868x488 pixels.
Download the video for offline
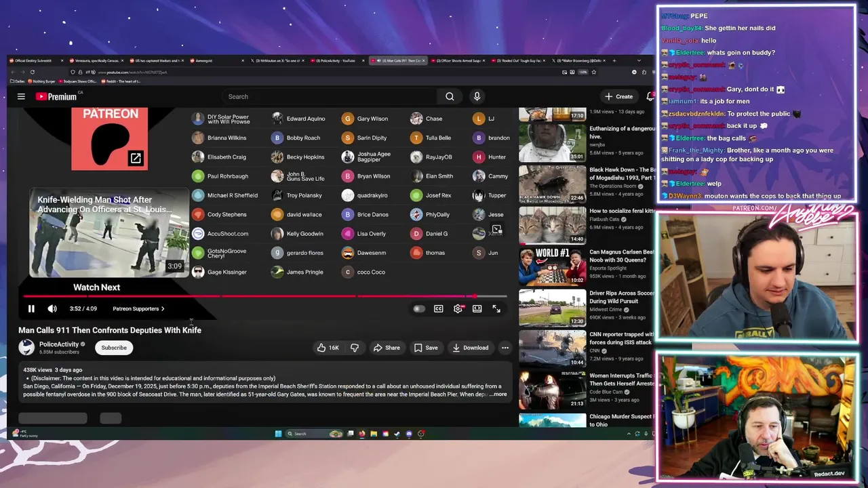(x=470, y=348)
